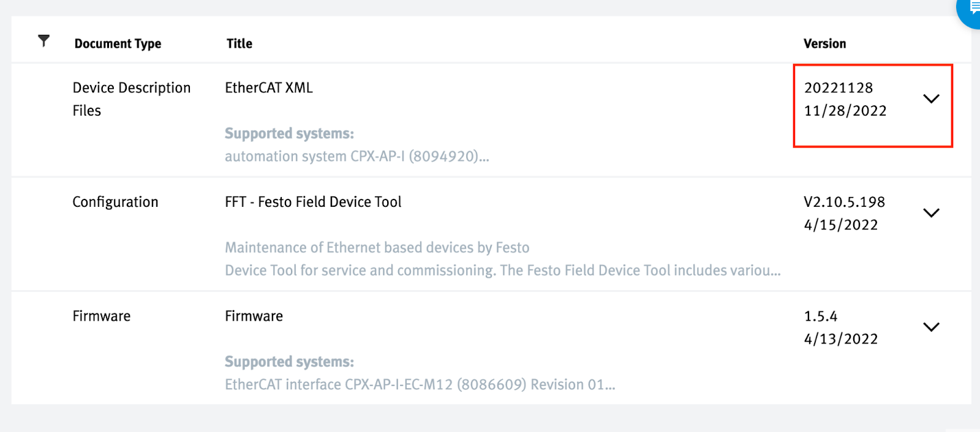Click the Title column header
The height and width of the screenshot is (432, 980).
pos(239,43)
